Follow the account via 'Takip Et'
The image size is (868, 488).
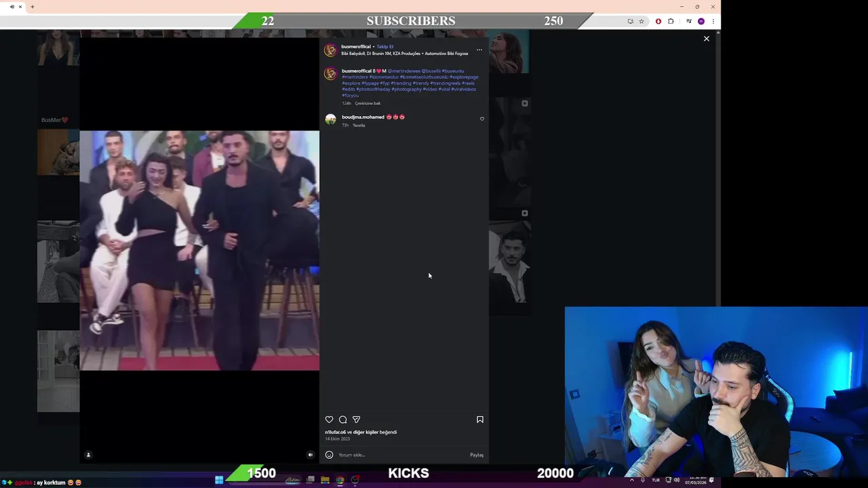(385, 47)
